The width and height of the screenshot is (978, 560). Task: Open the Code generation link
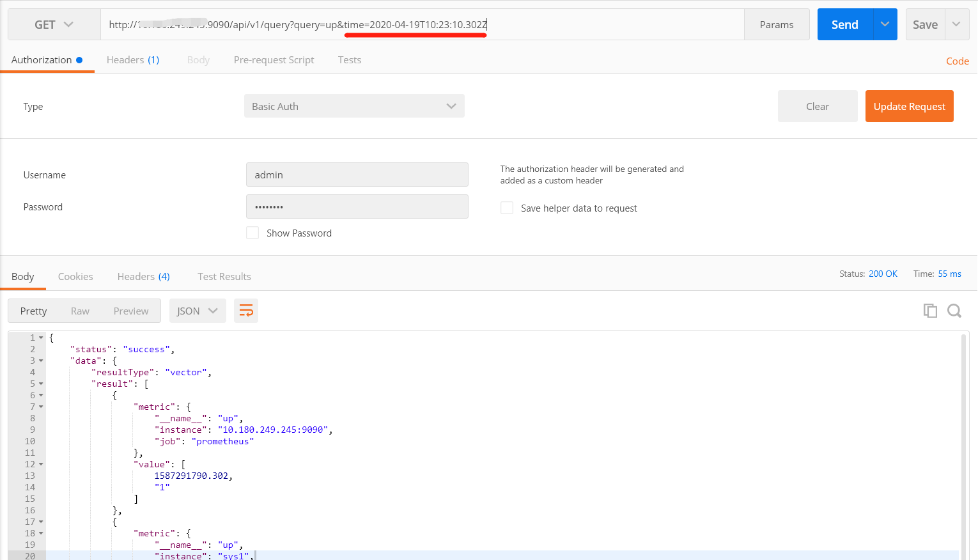click(x=956, y=61)
